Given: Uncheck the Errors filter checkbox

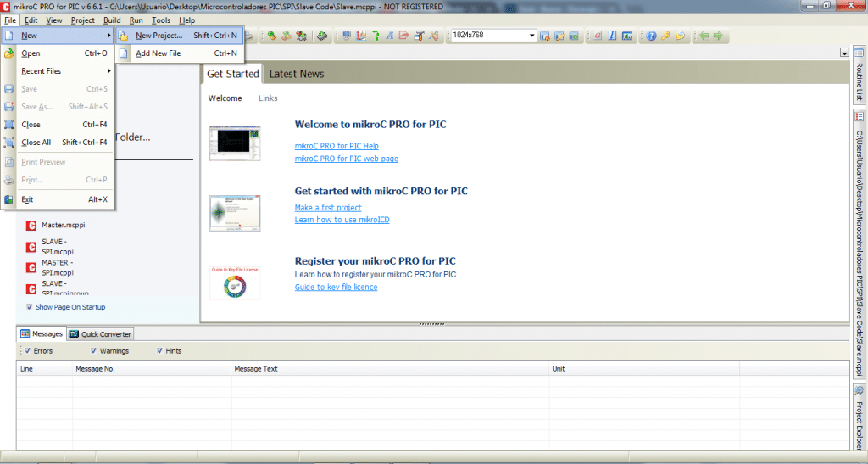Looking at the screenshot, I should [x=27, y=350].
